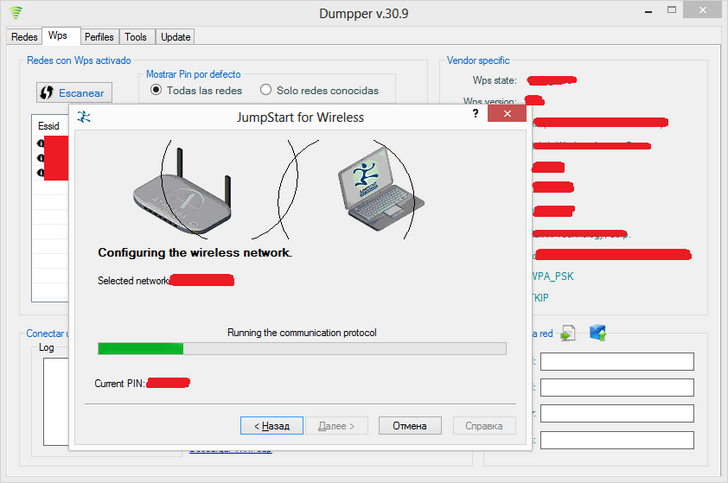Image resolution: width=728 pixels, height=483 pixels.
Task: Close the JumpStart for Wireless dialog
Action: [x=507, y=115]
